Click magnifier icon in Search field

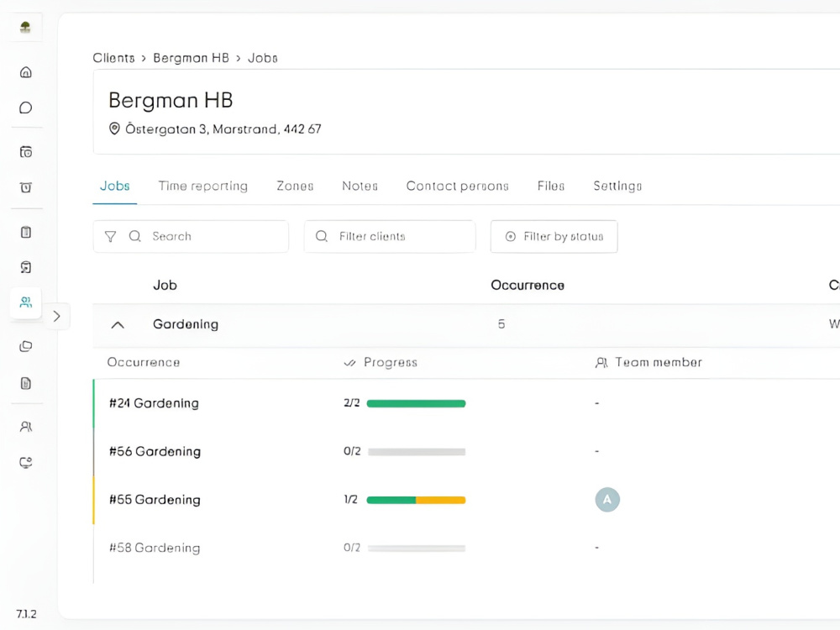135,236
